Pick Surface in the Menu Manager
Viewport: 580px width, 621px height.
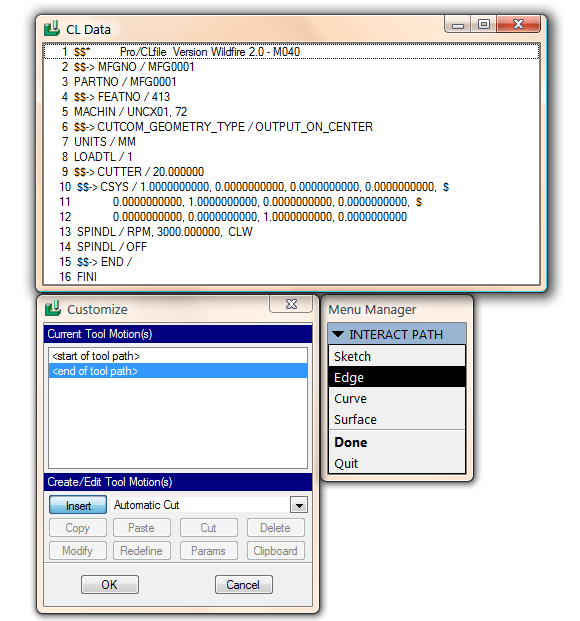coord(397,419)
